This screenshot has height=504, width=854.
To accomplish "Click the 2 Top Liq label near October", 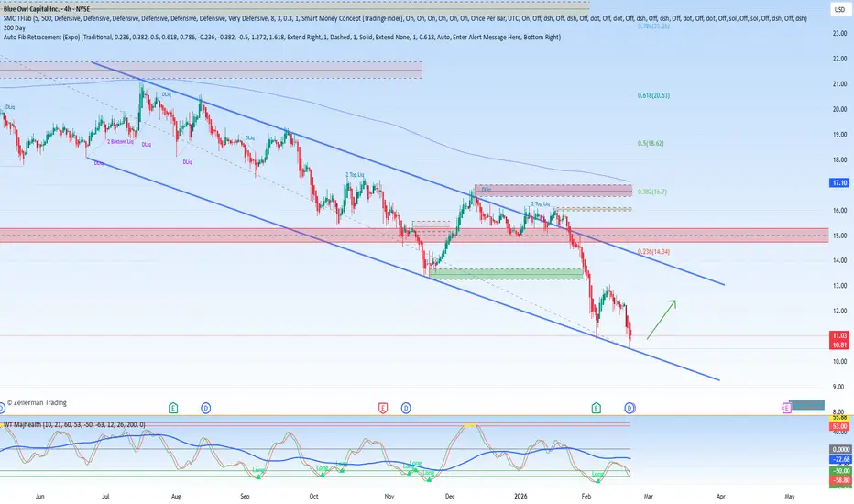I will (x=356, y=175).
